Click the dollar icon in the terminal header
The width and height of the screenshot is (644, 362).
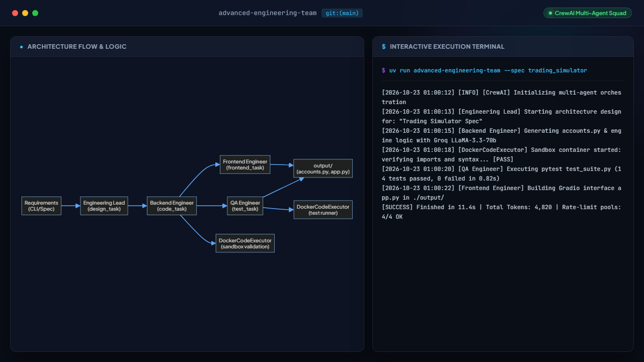[x=384, y=47]
